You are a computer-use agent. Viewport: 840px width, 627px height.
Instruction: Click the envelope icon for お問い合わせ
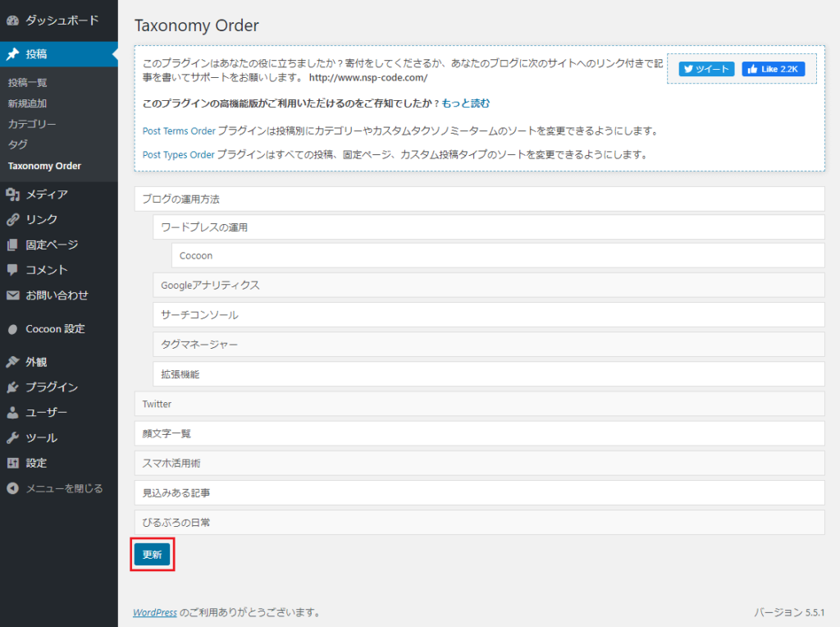[13, 295]
